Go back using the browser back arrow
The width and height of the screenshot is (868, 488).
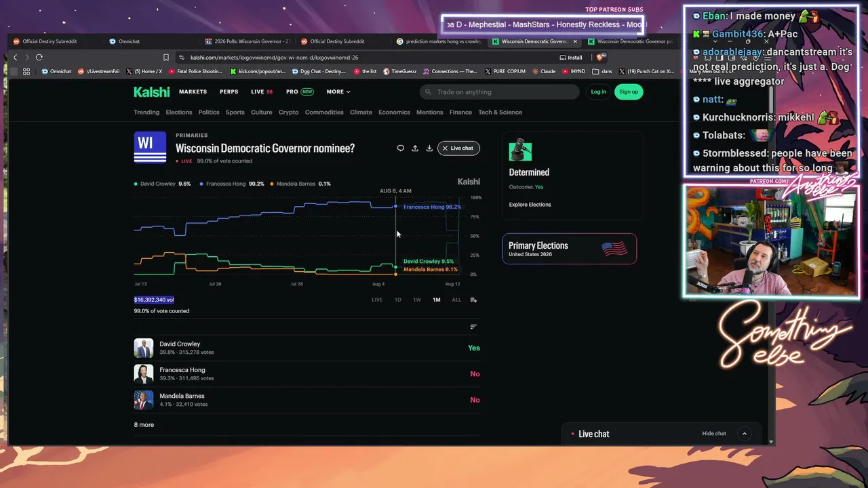click(x=16, y=58)
